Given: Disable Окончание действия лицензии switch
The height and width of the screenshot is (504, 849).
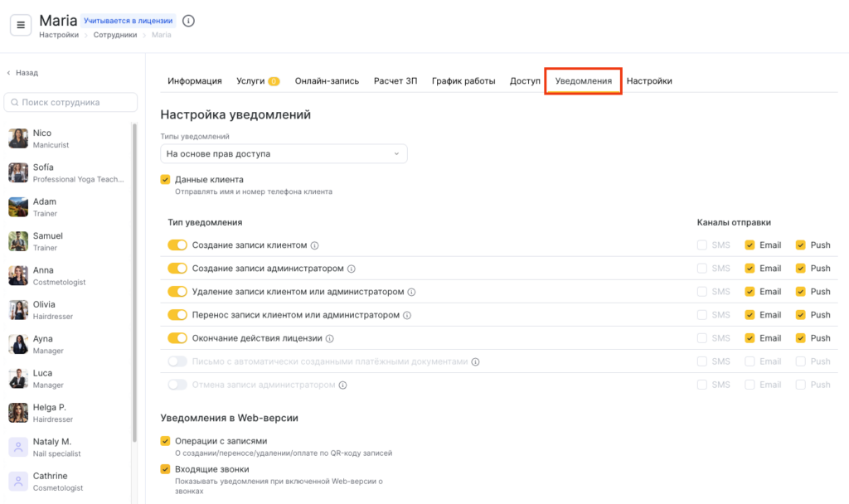Looking at the screenshot, I should [177, 338].
